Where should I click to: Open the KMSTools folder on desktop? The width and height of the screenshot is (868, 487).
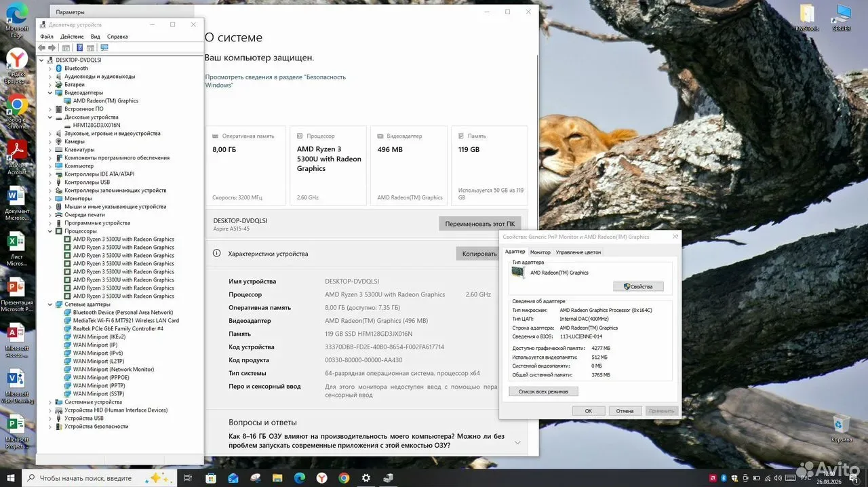click(x=807, y=17)
